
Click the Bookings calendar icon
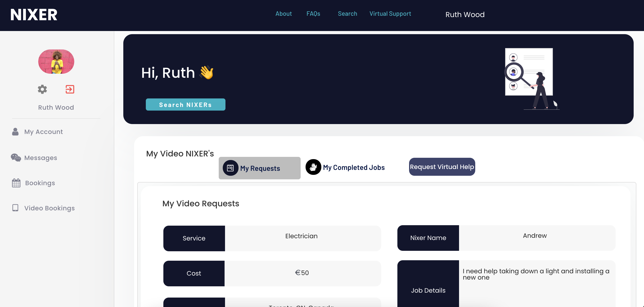(x=16, y=183)
